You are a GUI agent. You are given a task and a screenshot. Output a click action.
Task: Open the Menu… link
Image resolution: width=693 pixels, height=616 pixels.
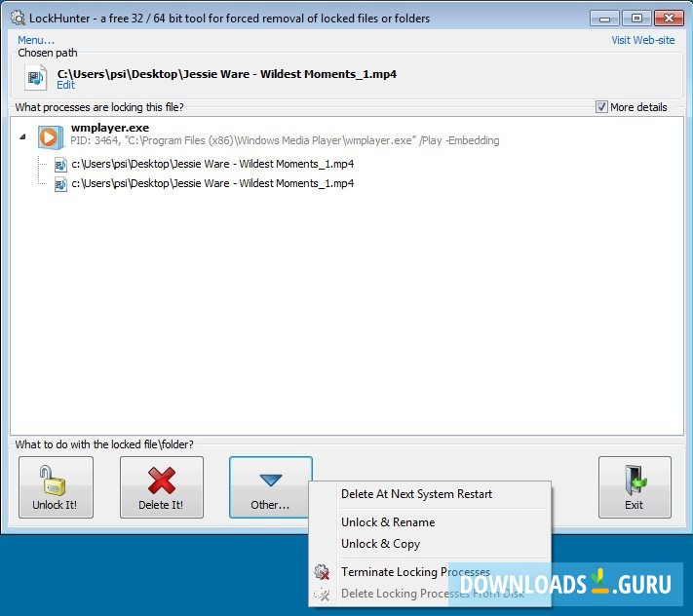[x=36, y=40]
